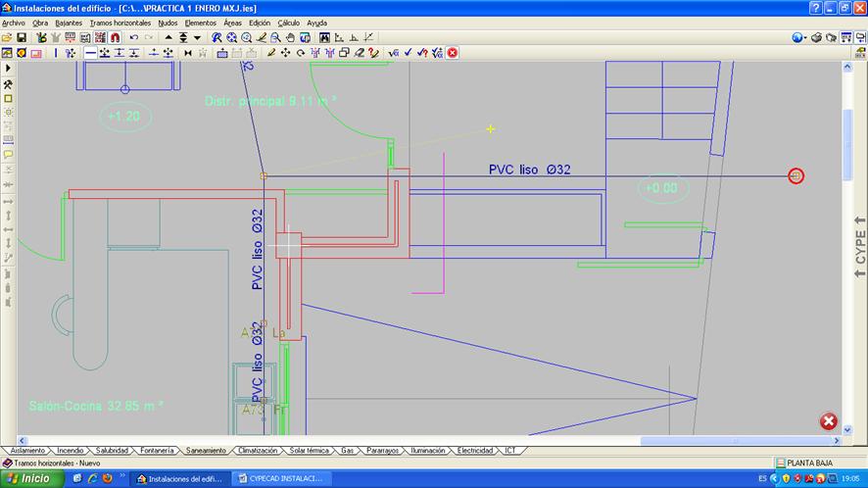
Task: Click the Inicio start button
Action: pyautogui.click(x=29, y=478)
